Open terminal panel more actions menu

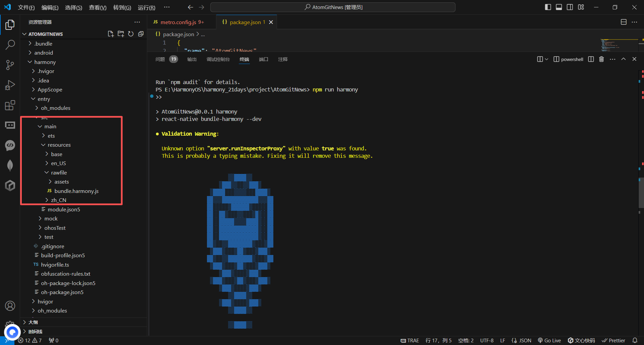click(612, 59)
